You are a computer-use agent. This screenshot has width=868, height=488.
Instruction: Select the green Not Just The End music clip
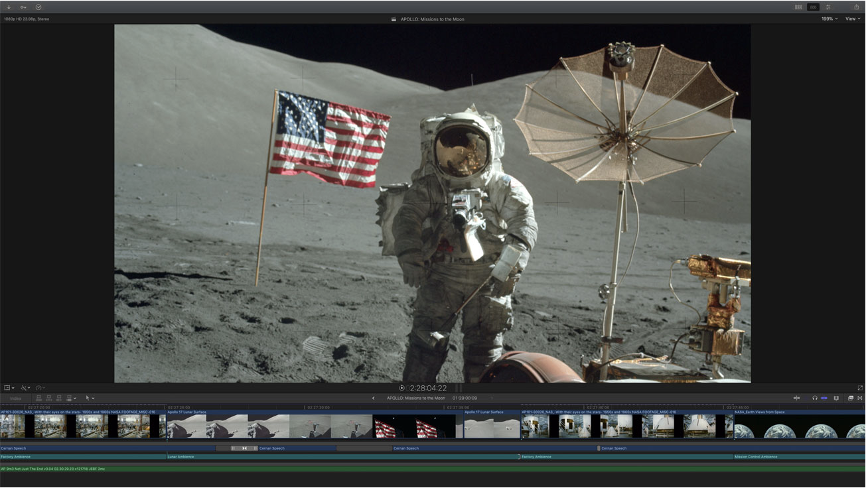434,469
